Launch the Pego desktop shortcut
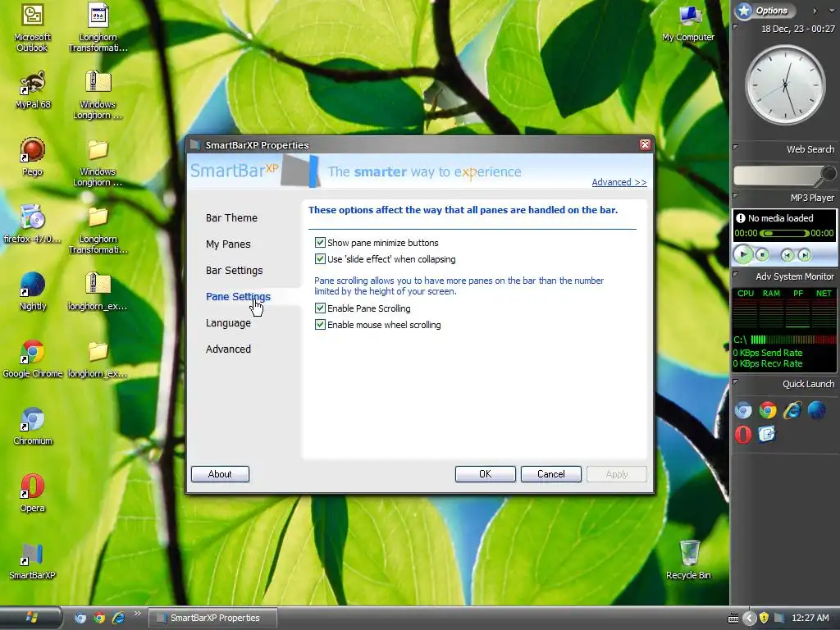 [x=32, y=157]
